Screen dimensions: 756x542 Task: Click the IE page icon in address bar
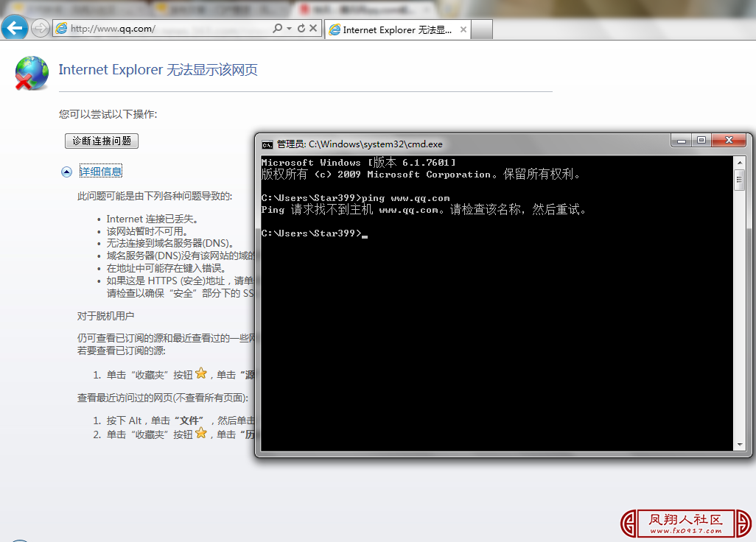pos(62,29)
